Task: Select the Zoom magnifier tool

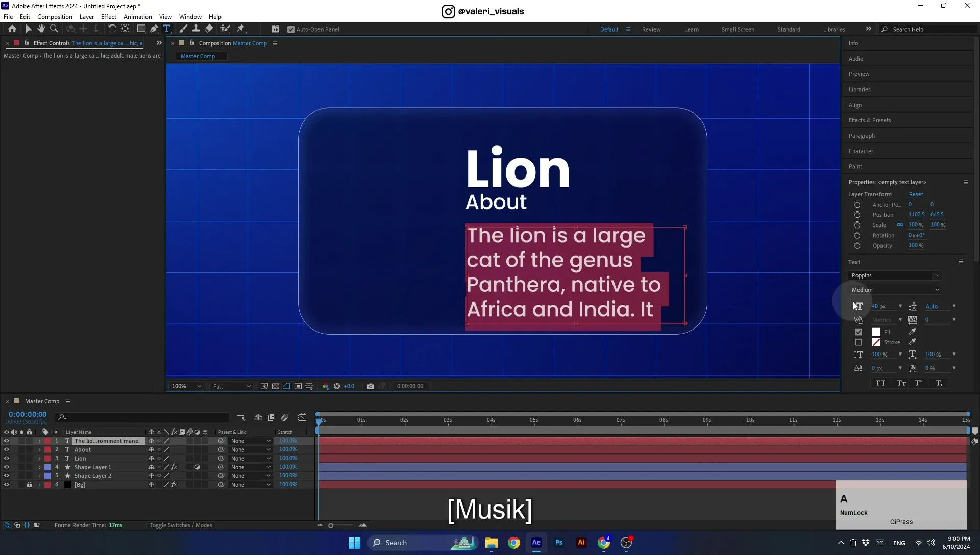Action: pyautogui.click(x=54, y=29)
